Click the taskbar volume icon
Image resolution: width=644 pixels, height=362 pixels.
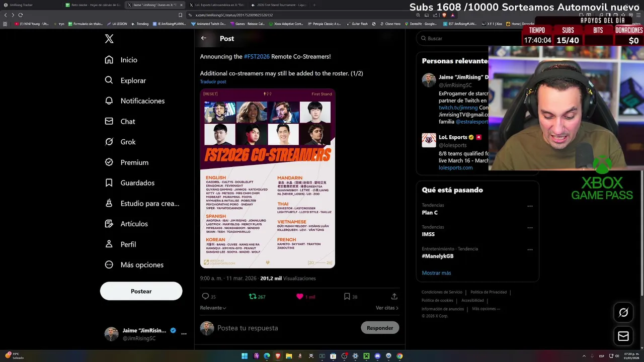(617, 356)
